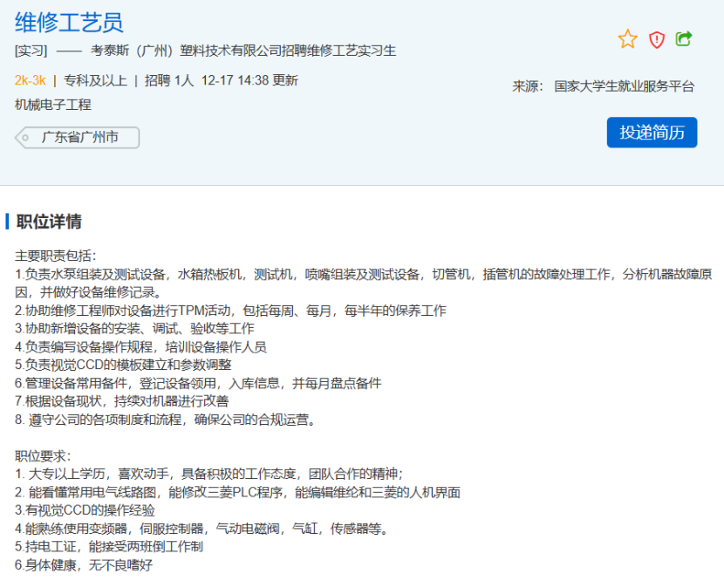Screen dimensions: 724x588
Task: Click the 专科及以上 education requirement
Action: coord(96,80)
